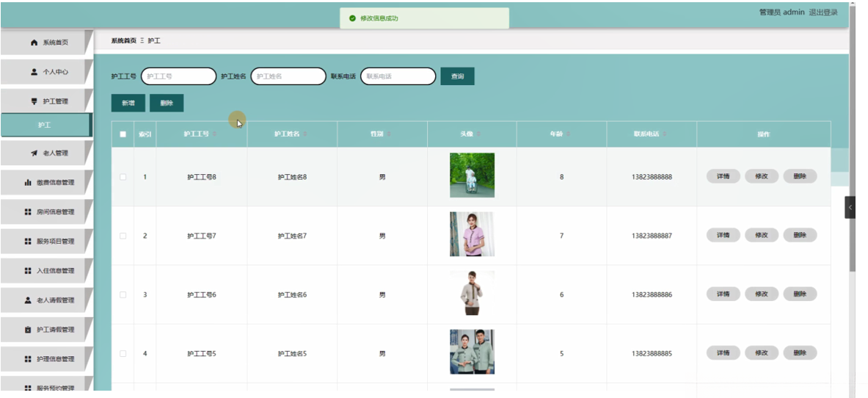868x398 pixels.
Task: Check the box for row 护工工号5
Action: coord(123,353)
